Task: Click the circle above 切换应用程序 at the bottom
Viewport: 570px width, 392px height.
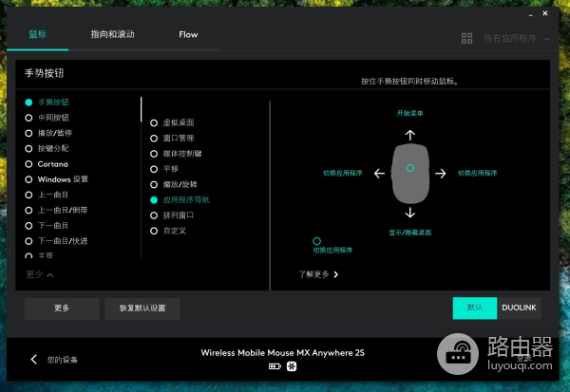Action: tap(316, 241)
